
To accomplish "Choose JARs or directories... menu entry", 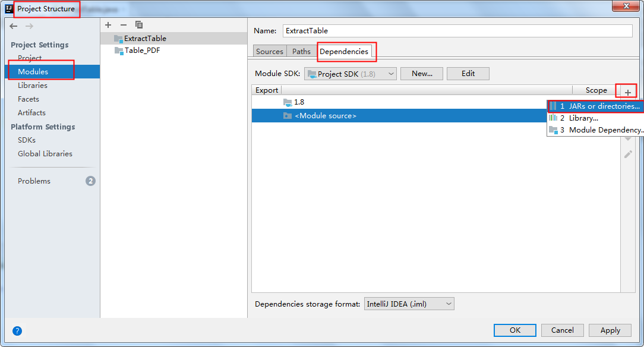I will click(x=595, y=106).
